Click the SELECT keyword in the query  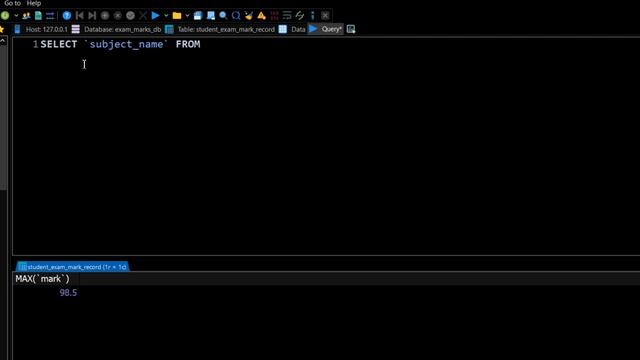pyautogui.click(x=59, y=44)
